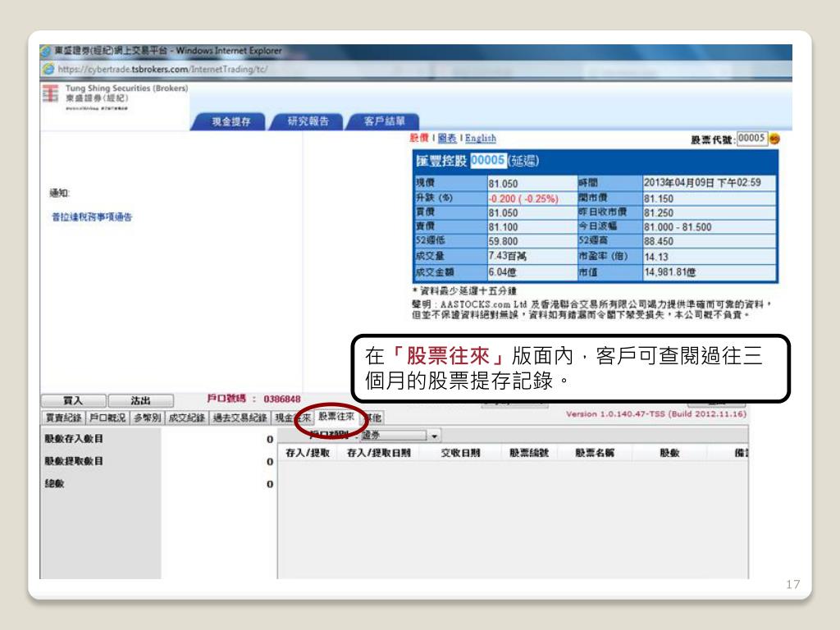The image size is (840, 630).
Task: Click the 00005 code in quote header
Action: click(487, 160)
